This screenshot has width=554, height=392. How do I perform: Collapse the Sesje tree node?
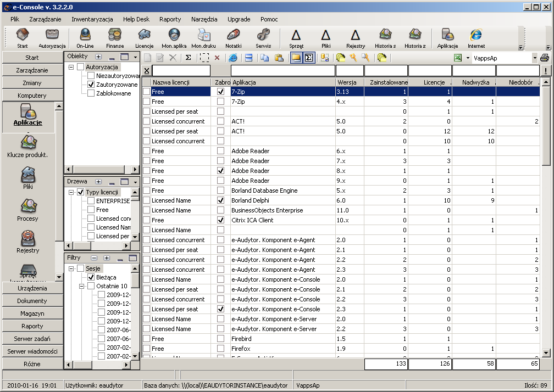[x=71, y=268]
